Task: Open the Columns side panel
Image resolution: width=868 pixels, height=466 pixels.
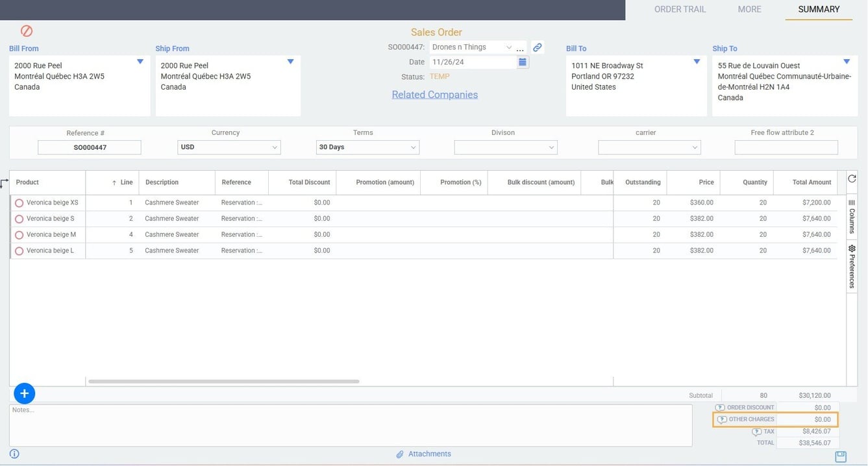Action: tap(852, 217)
